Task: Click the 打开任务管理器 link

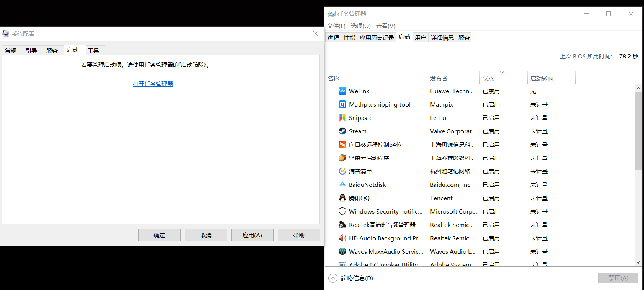Action: (x=153, y=84)
